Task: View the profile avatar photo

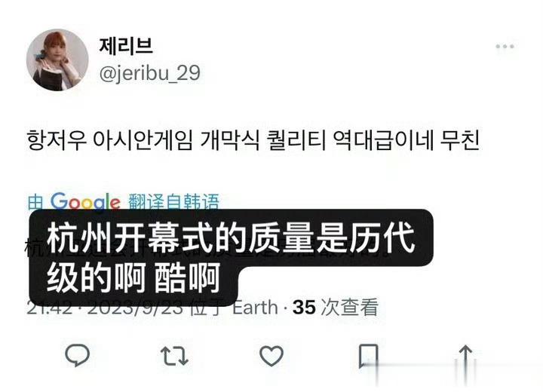Action: tap(57, 60)
